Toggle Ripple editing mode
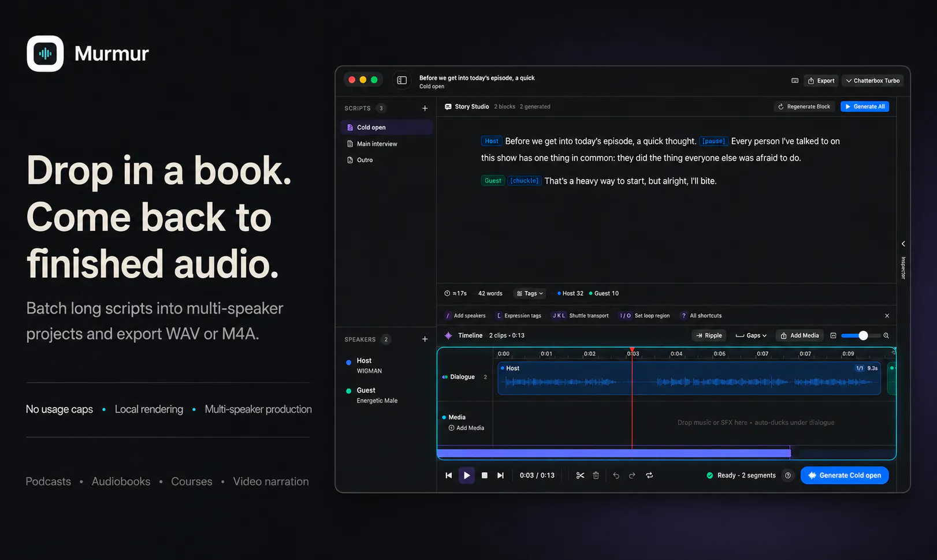The image size is (937, 560). coord(709,335)
